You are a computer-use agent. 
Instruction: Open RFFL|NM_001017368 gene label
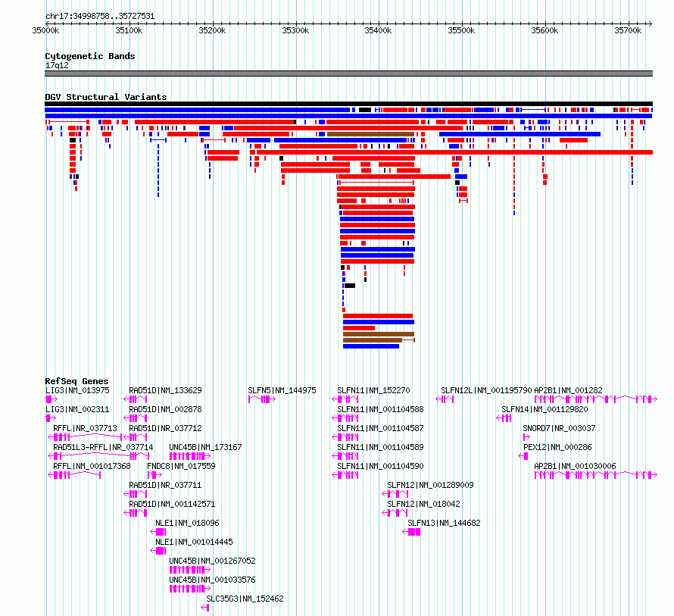[92, 466]
